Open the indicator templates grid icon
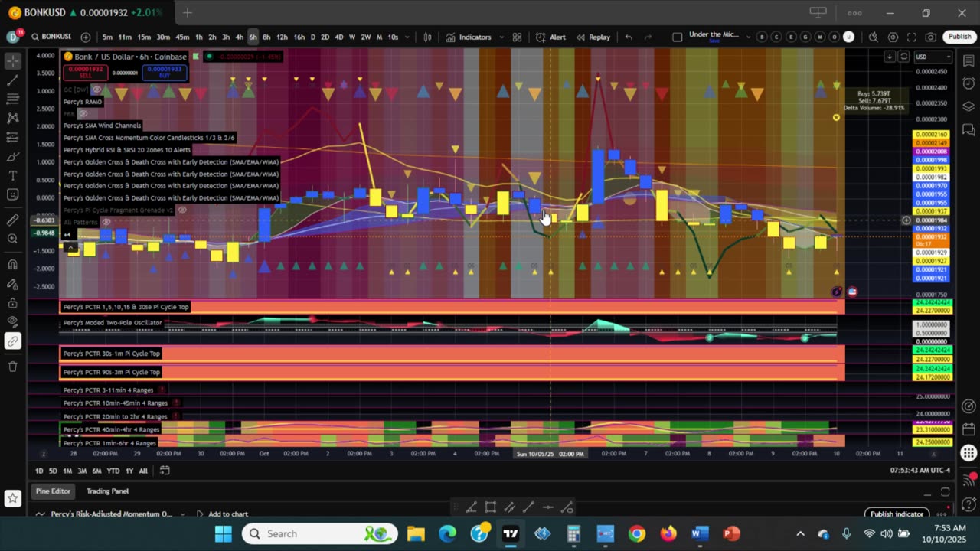980x551 pixels. (x=517, y=37)
